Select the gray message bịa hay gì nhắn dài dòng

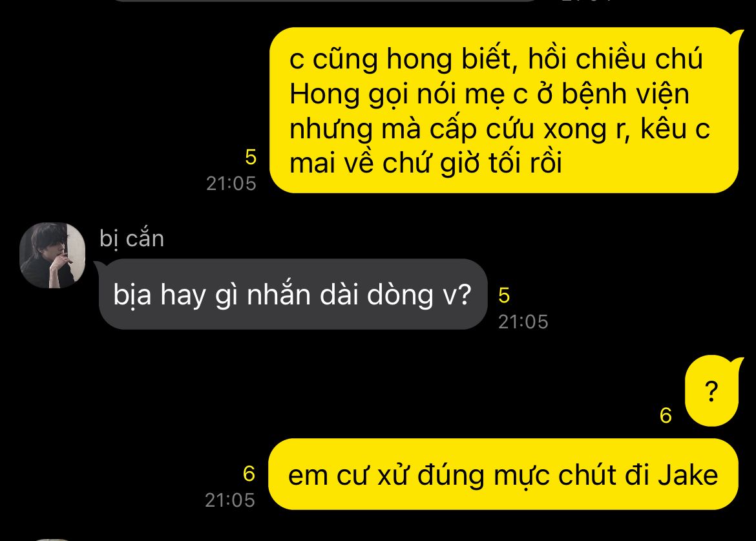pos(293,294)
